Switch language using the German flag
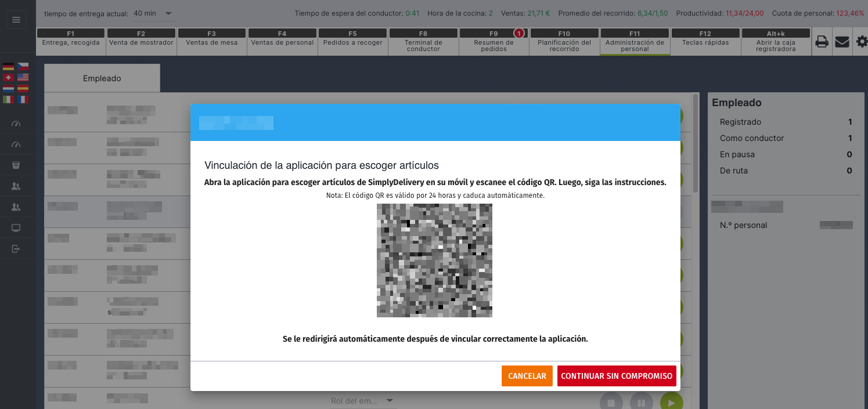 point(8,67)
